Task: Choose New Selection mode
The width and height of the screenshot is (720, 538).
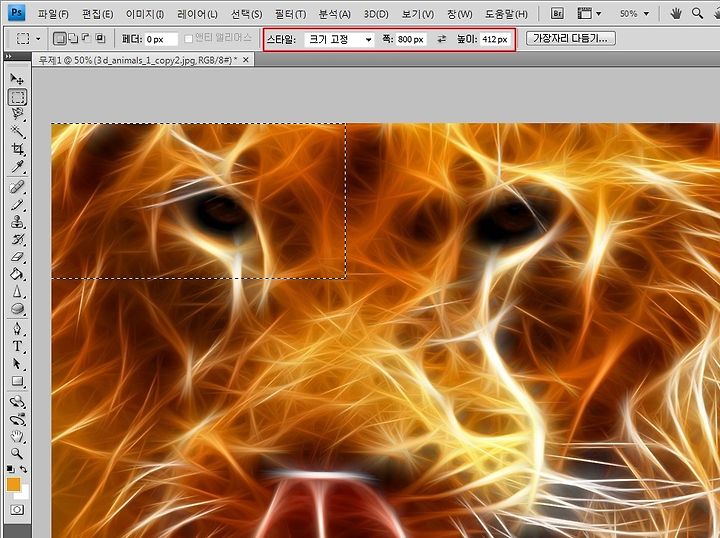Action: pyautogui.click(x=59, y=39)
